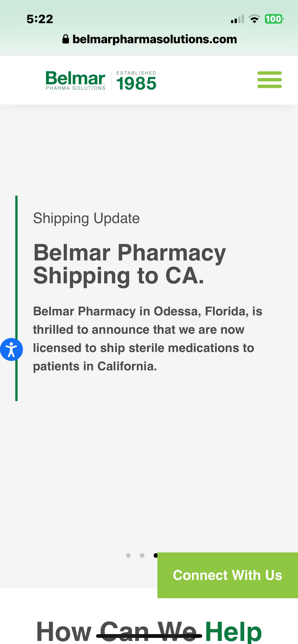
Task: Tap the Wi-Fi status icon
Action: pos(254,19)
